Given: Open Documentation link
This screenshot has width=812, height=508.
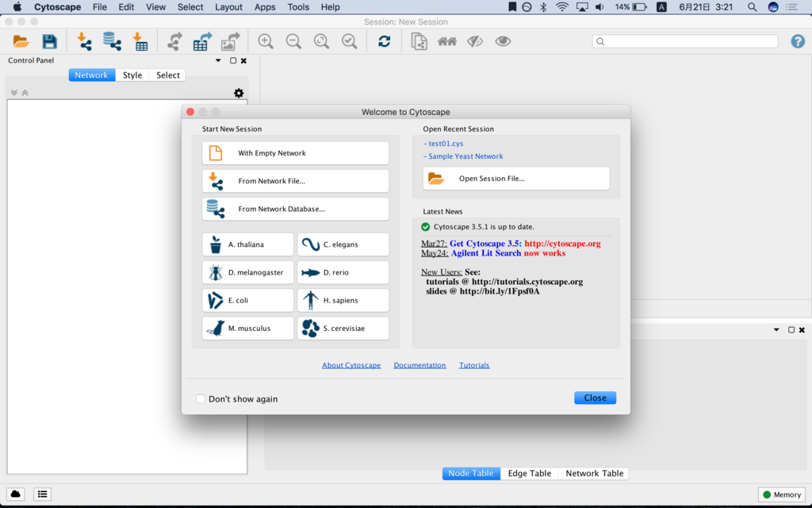Looking at the screenshot, I should pos(419,365).
